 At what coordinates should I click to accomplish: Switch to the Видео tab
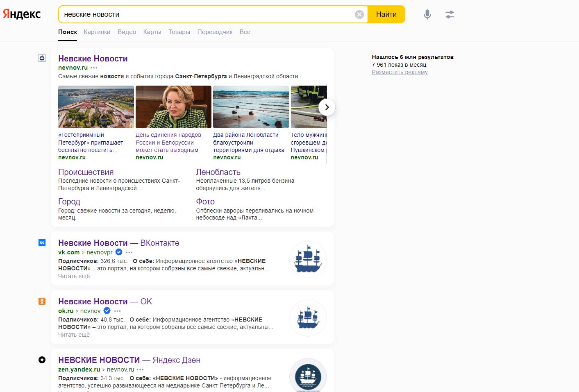coord(127,32)
